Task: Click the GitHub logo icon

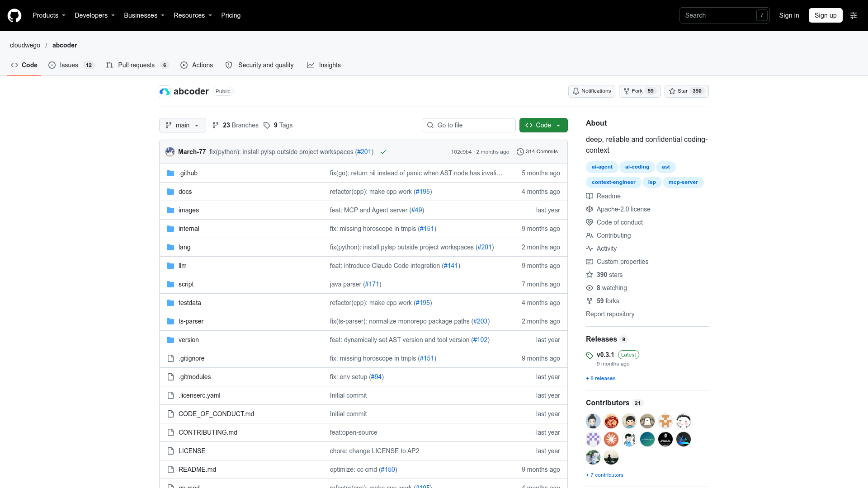Action: [14, 15]
